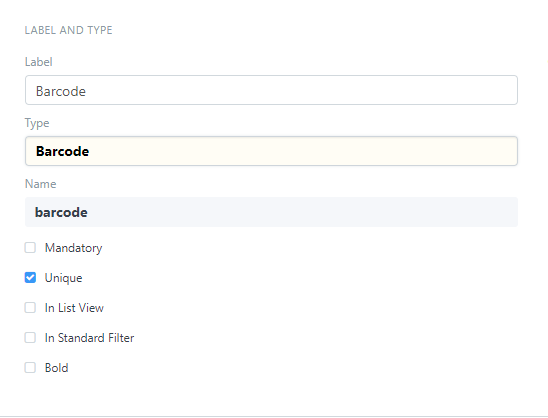
Task: Open the Type dropdown set to Barcode
Action: pos(271,151)
